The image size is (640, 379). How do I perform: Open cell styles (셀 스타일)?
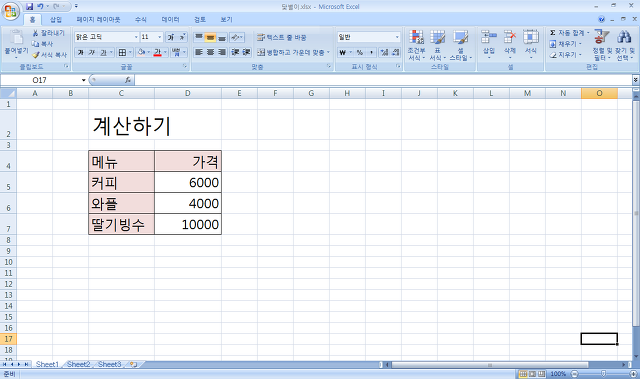460,45
